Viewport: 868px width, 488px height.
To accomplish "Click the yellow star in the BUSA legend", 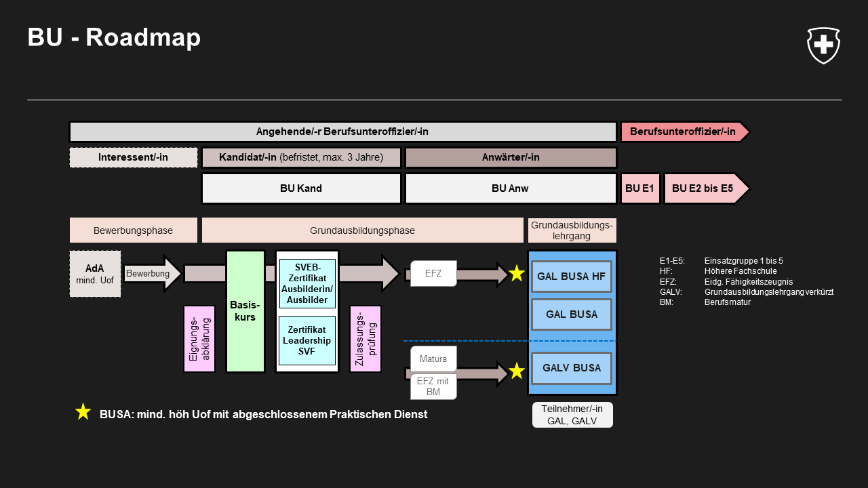I will 83,411.
